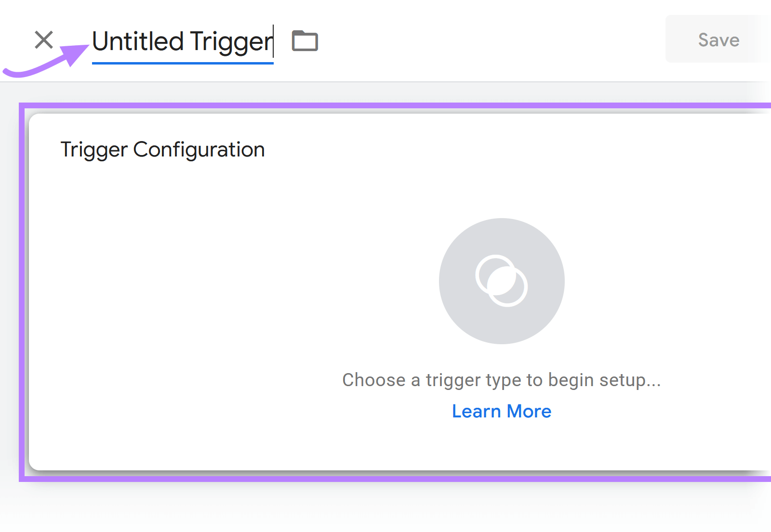Click the folder icon beside the trigger name
The width and height of the screenshot is (771, 532).
click(305, 41)
